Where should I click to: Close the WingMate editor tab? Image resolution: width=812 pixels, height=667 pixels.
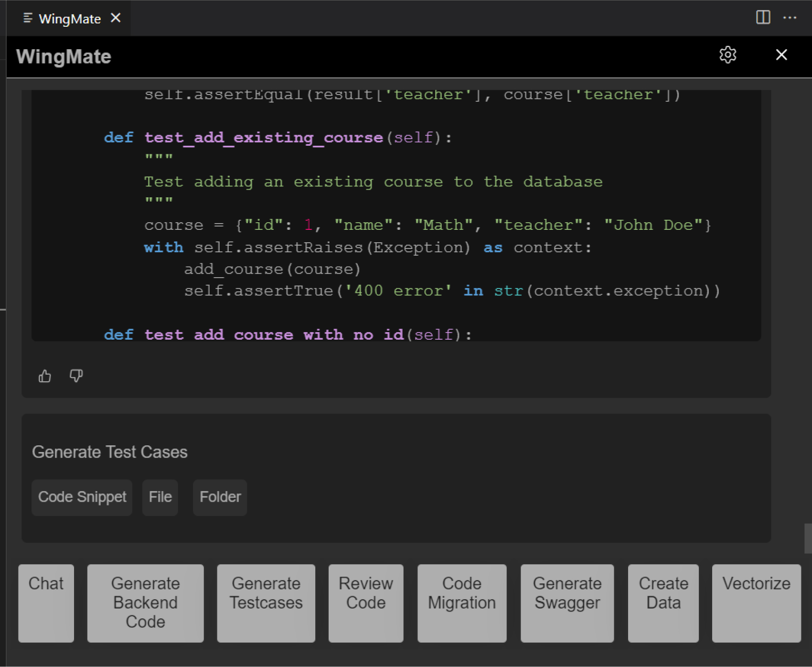point(116,18)
